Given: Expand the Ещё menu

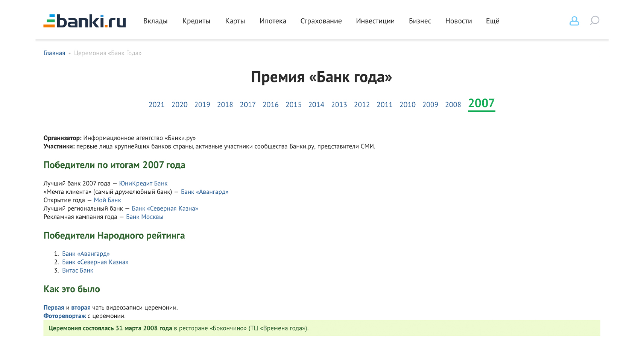Looking at the screenshot, I should tap(492, 21).
